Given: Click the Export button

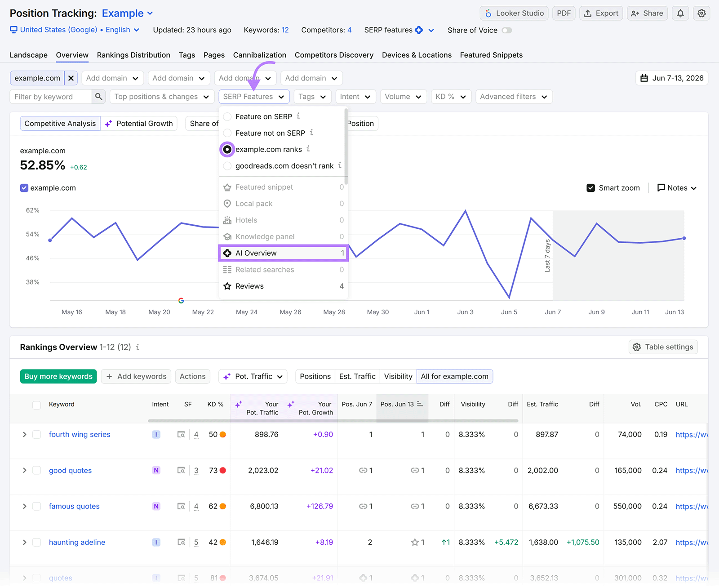Looking at the screenshot, I should 601,13.
